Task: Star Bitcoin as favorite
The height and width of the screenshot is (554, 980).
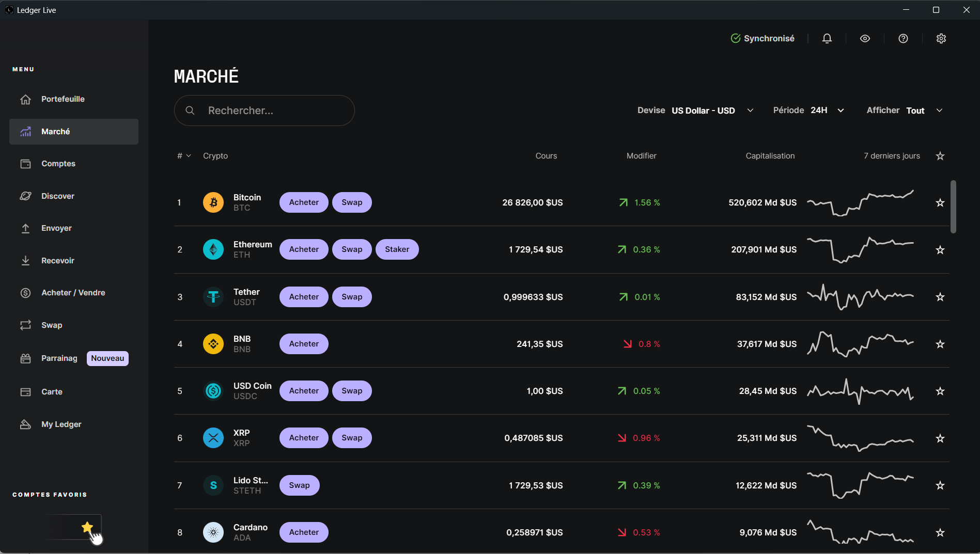Action: coord(940,203)
